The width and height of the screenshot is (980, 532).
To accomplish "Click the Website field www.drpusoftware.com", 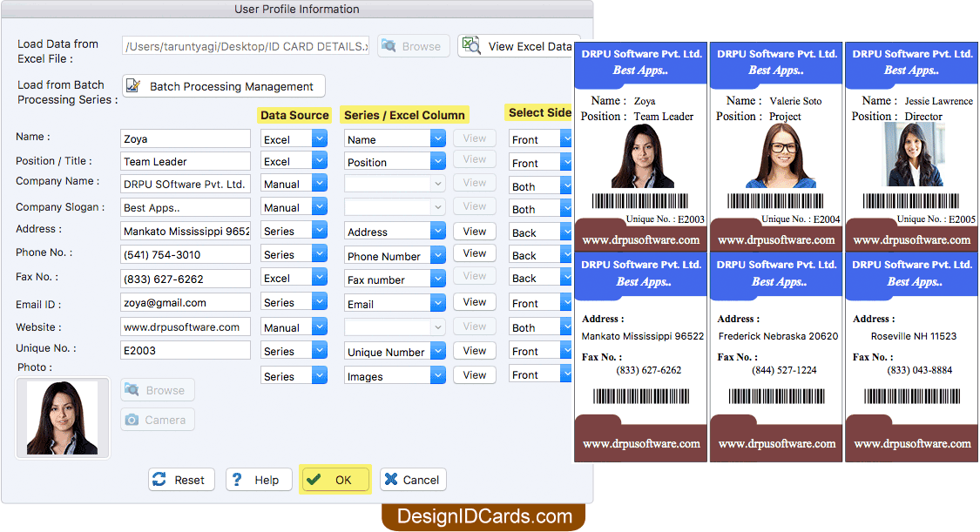I will pyautogui.click(x=186, y=327).
